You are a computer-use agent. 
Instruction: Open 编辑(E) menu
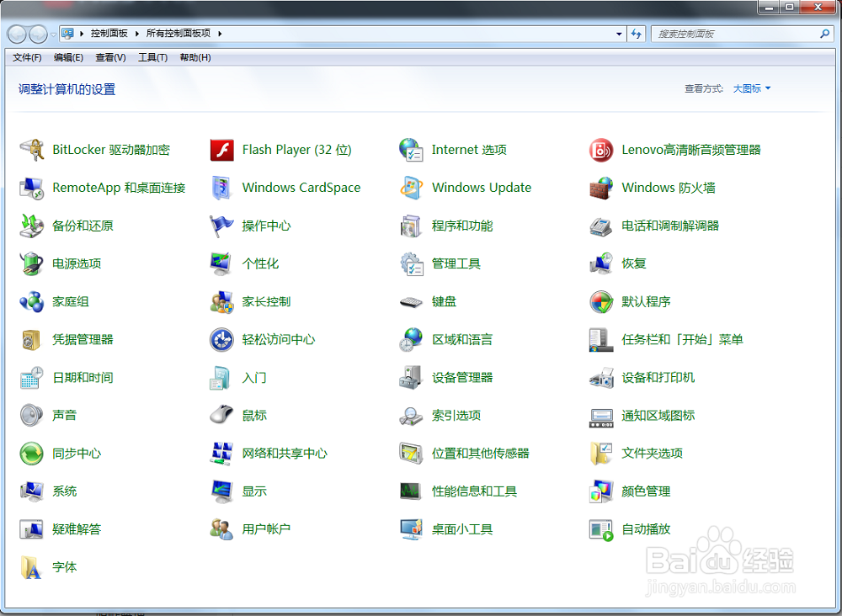point(68,57)
